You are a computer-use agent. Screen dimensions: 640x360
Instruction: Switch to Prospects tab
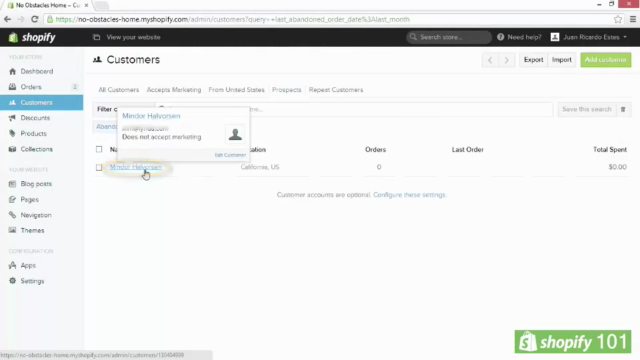(x=287, y=90)
